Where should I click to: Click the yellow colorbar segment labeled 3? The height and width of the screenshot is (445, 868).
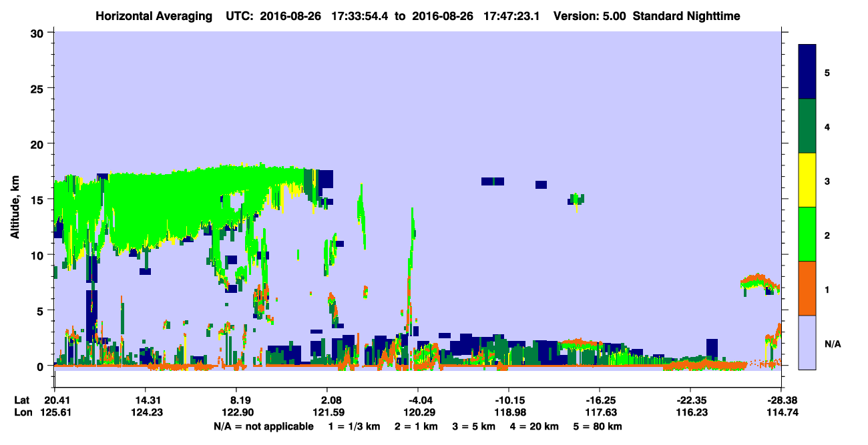807,180
